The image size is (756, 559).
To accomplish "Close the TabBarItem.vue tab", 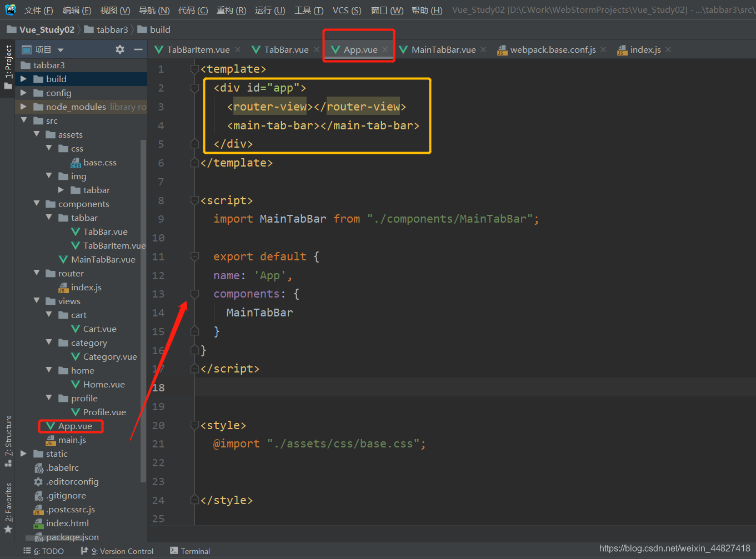I will 238,49.
